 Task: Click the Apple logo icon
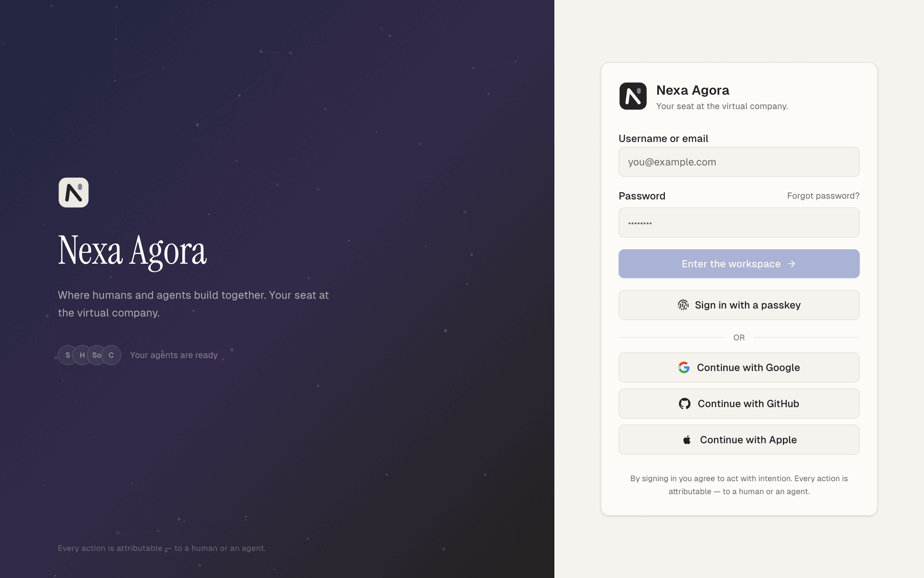point(687,440)
